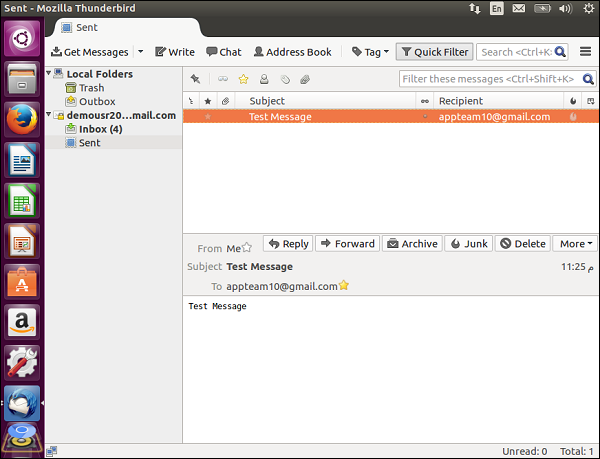
Task: Collapse the Local Folders tree
Action: click(49, 72)
